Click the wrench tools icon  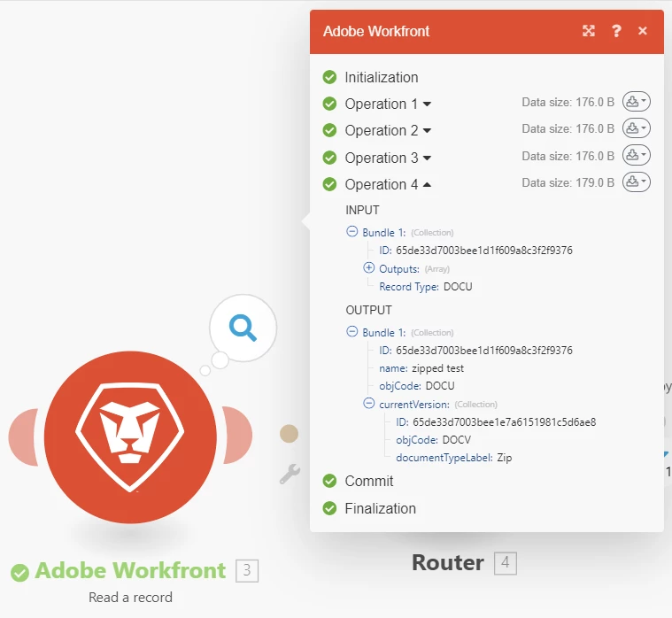pyautogui.click(x=290, y=474)
